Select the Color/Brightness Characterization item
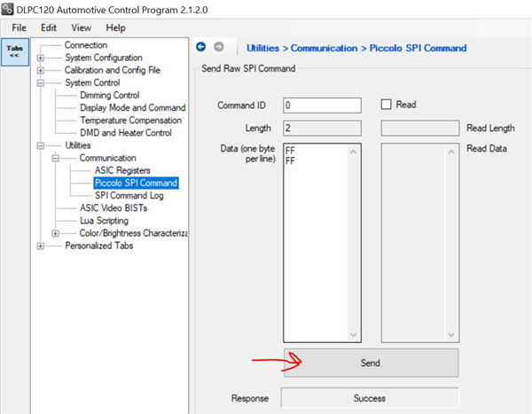The image size is (532, 414). point(133,233)
